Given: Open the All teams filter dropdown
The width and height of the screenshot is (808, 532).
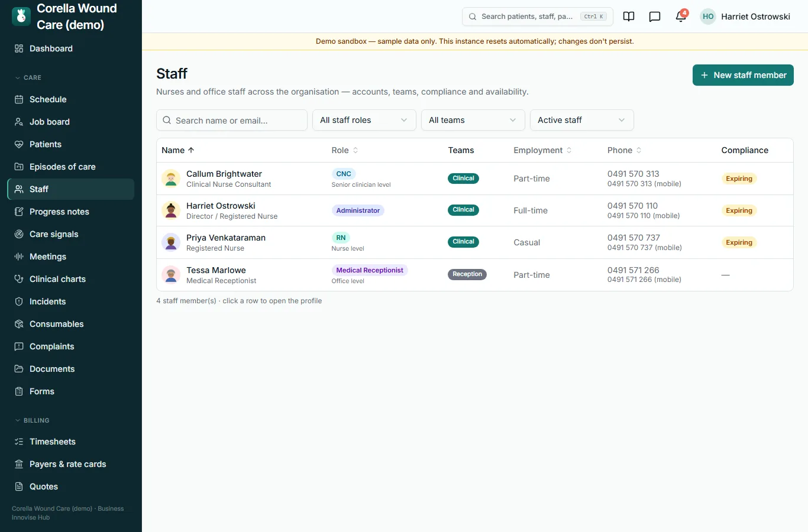Looking at the screenshot, I should point(473,120).
